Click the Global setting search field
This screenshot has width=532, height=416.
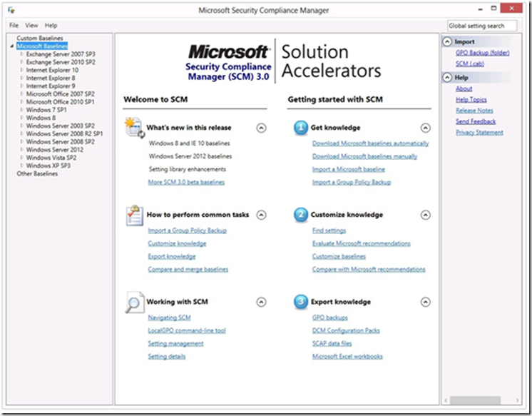(x=482, y=26)
